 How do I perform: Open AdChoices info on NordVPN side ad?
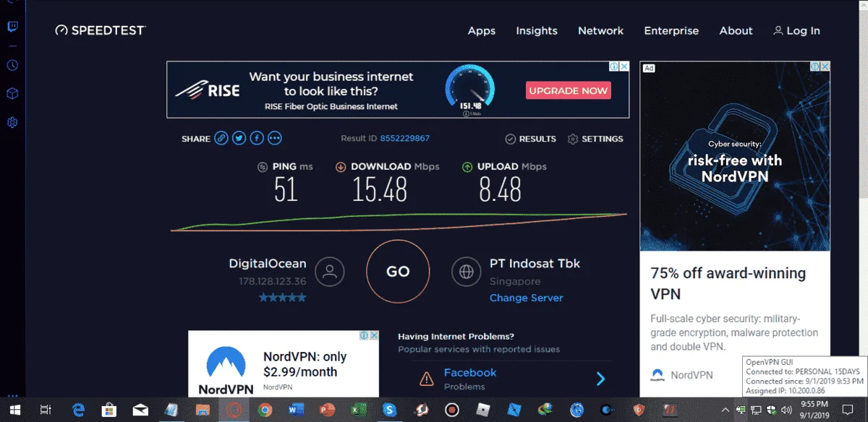coord(814,66)
